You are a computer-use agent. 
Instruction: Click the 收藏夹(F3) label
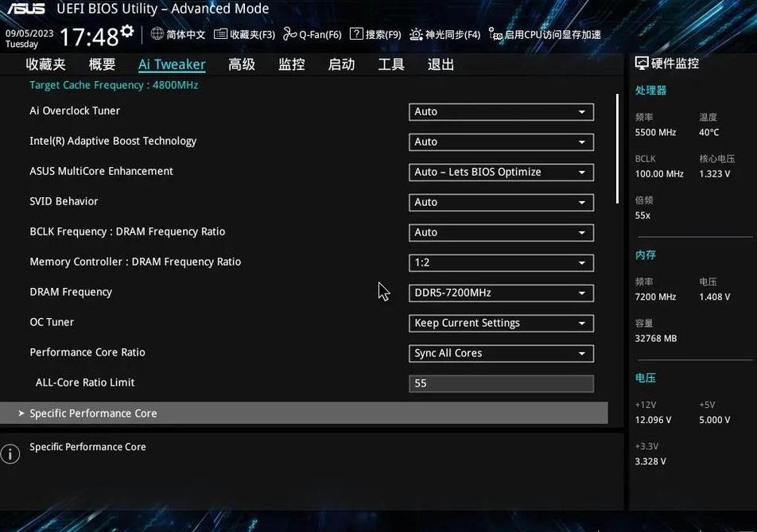pyautogui.click(x=253, y=35)
